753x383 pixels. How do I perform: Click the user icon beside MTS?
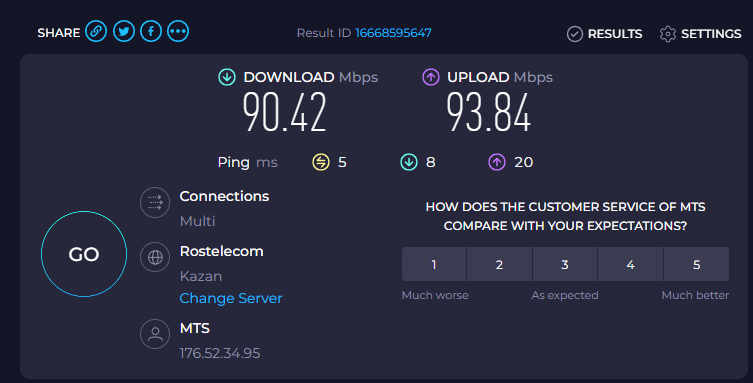pos(155,334)
